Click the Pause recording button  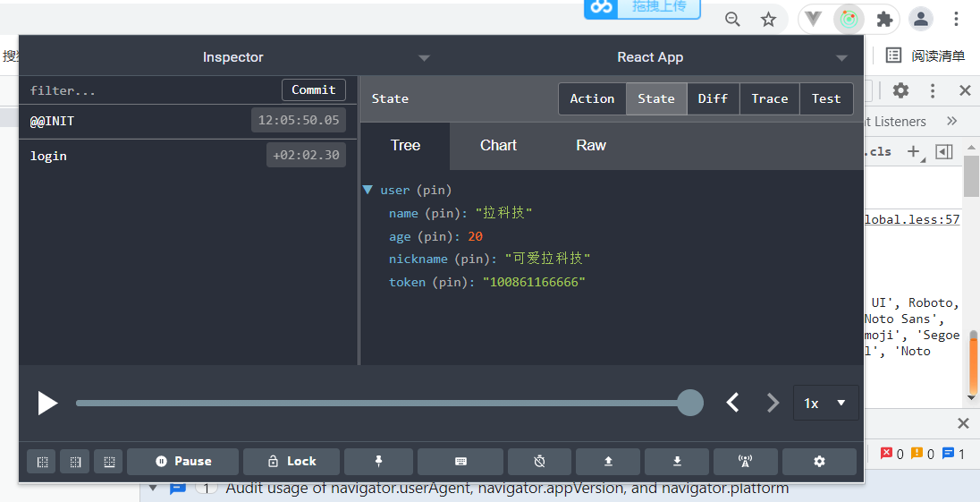click(182, 462)
